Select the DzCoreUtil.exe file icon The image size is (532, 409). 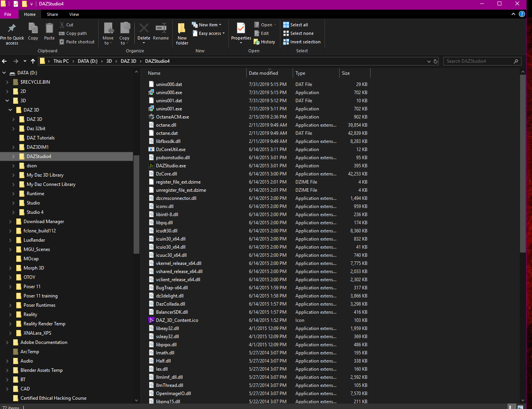[x=151, y=150]
